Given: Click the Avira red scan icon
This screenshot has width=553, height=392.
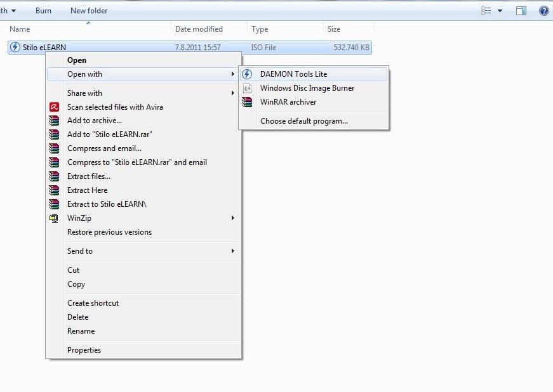Looking at the screenshot, I should point(54,107).
